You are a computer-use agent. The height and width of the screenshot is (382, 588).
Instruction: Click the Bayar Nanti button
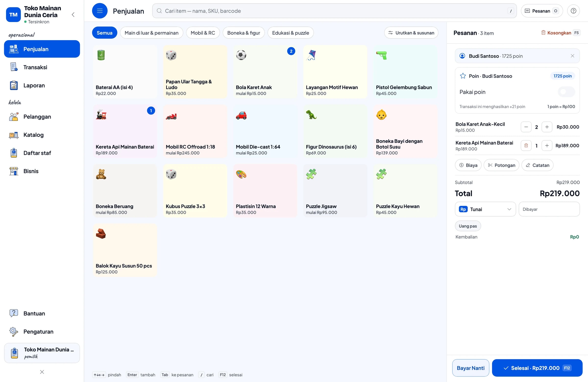(x=470, y=368)
